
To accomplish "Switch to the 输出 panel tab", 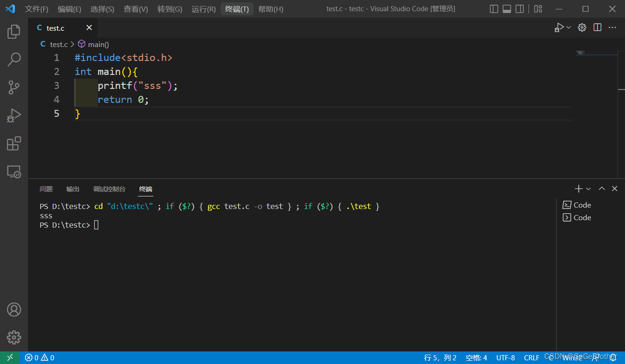I will [73, 189].
